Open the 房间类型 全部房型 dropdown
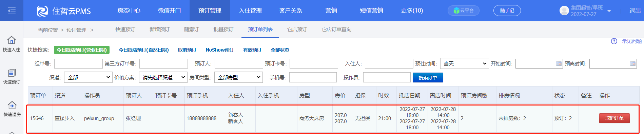 (x=238, y=77)
